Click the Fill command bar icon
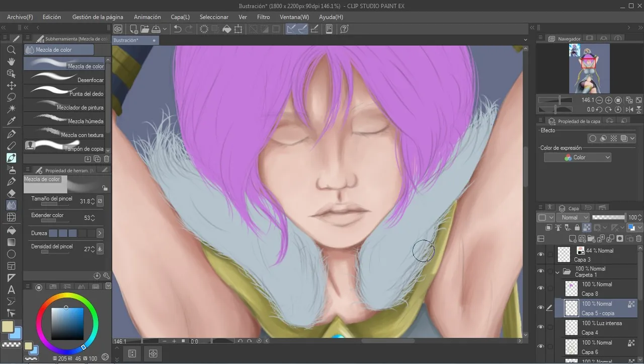The image size is (644, 364). coord(227,29)
